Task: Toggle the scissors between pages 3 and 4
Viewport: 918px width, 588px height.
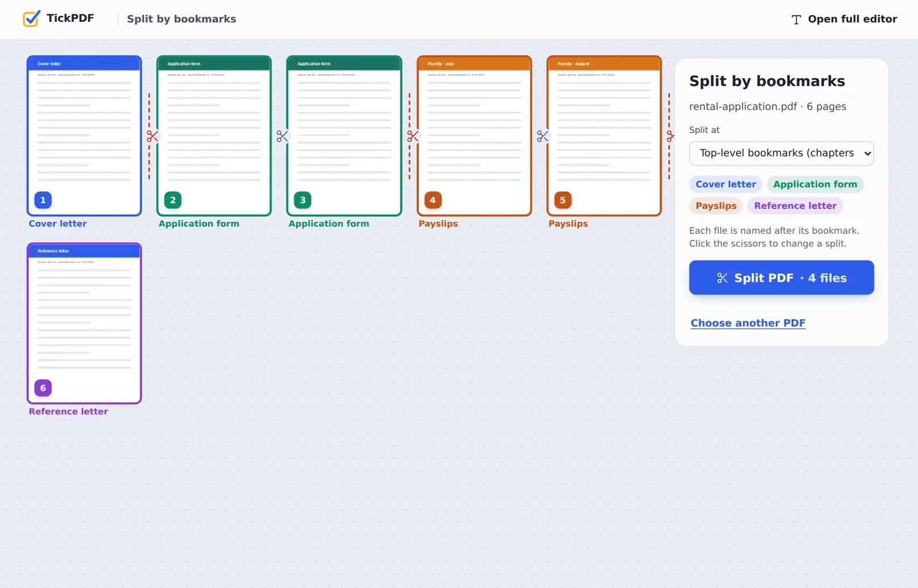Action: [413, 137]
